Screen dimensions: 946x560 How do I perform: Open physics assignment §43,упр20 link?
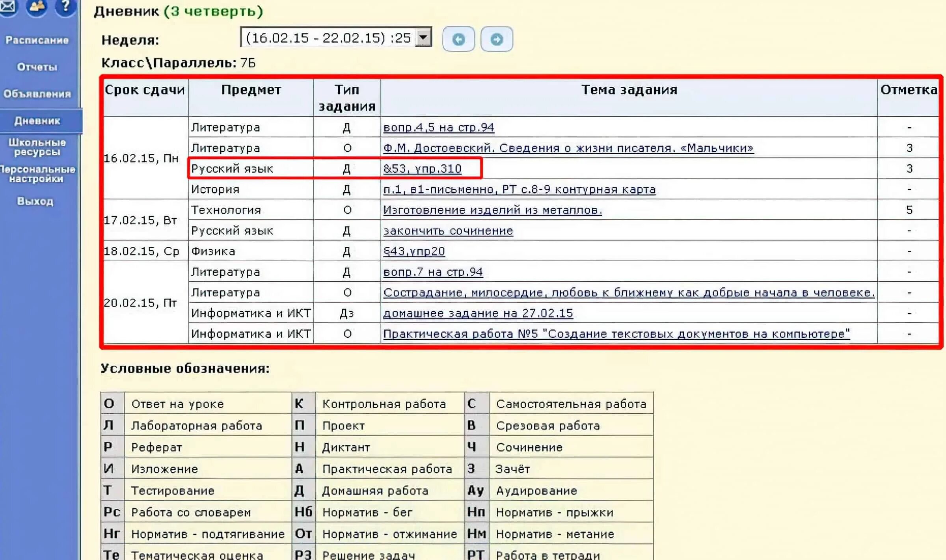point(414,251)
